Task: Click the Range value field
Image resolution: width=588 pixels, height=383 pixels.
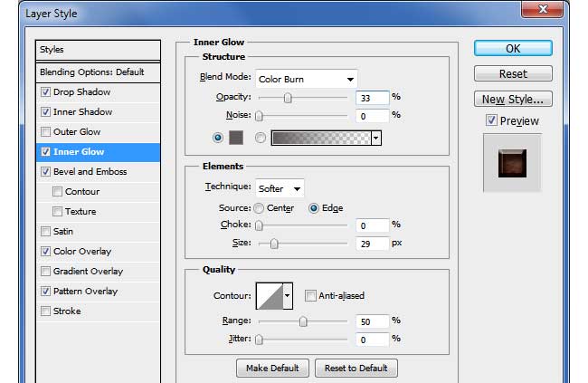Action: (373, 321)
